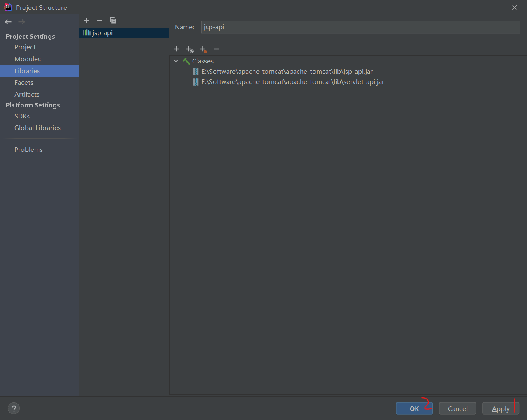Screen dimensions: 527x420
Task: Remove the selected library
Action: [x=100, y=21]
